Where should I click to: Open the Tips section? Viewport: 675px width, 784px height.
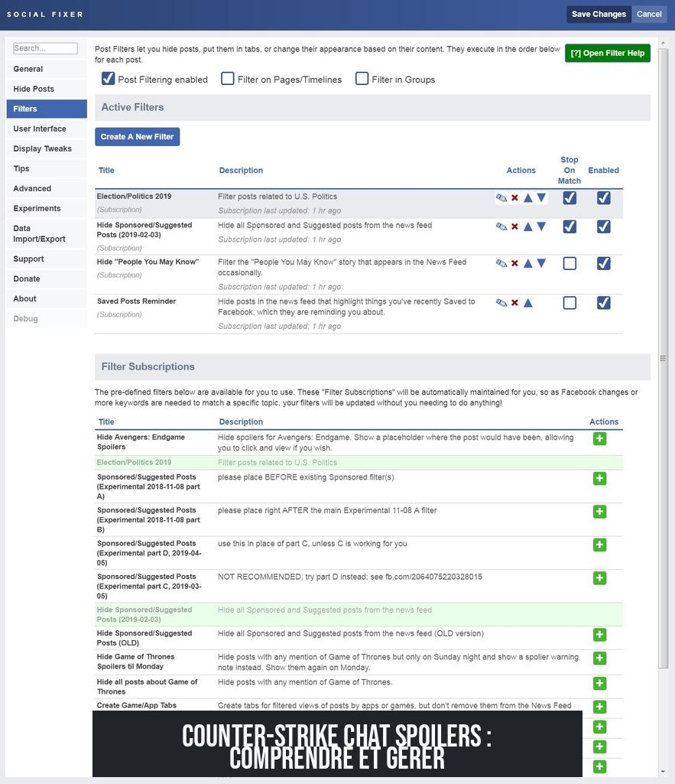(47, 169)
